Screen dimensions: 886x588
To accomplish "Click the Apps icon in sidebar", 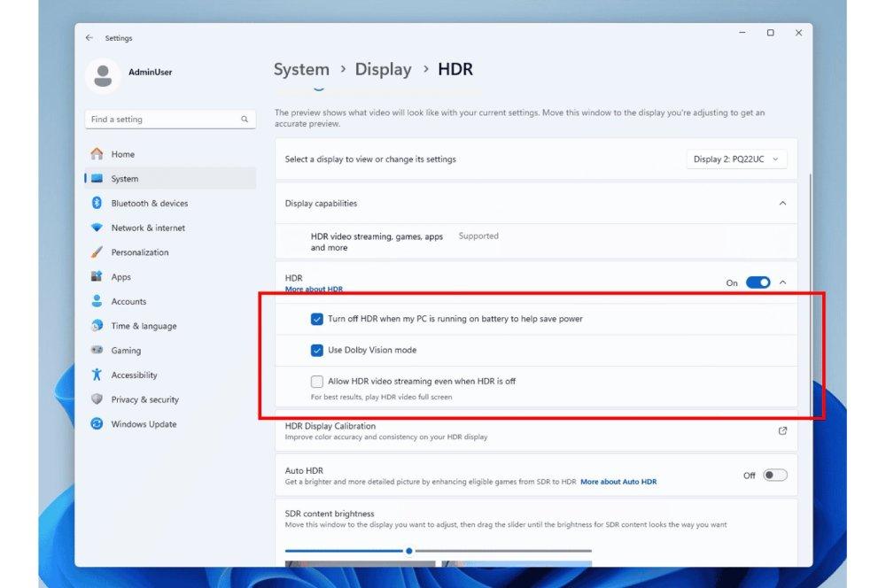I will pyautogui.click(x=97, y=276).
